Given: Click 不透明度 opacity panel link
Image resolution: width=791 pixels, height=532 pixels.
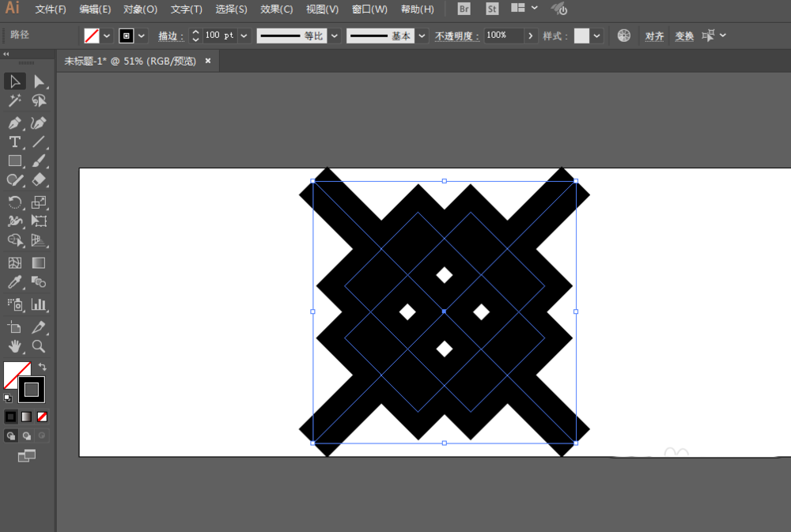Looking at the screenshot, I should coord(456,36).
